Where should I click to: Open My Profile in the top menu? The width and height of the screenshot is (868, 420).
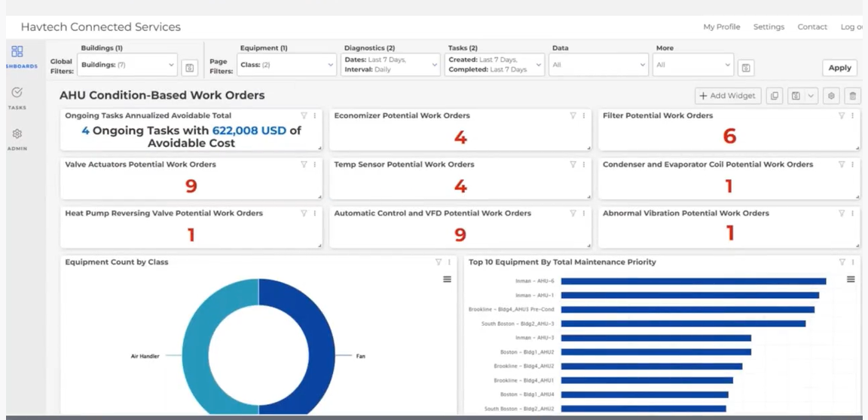721,26
